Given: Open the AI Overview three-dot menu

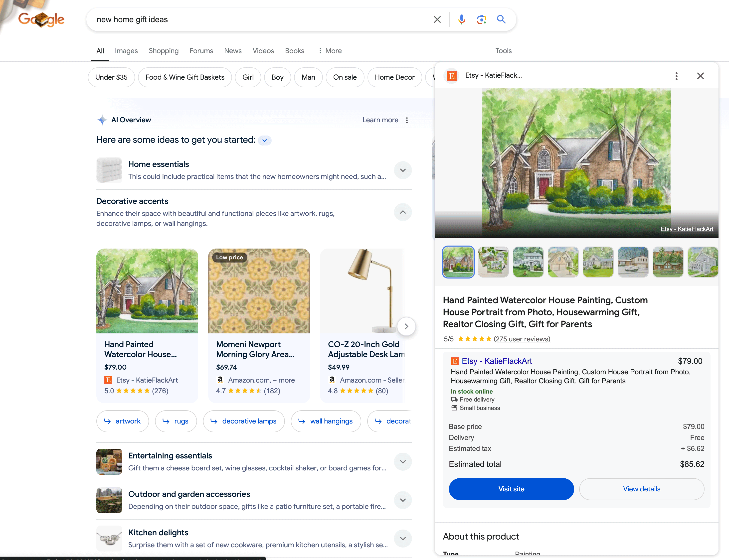Looking at the screenshot, I should coord(407,120).
